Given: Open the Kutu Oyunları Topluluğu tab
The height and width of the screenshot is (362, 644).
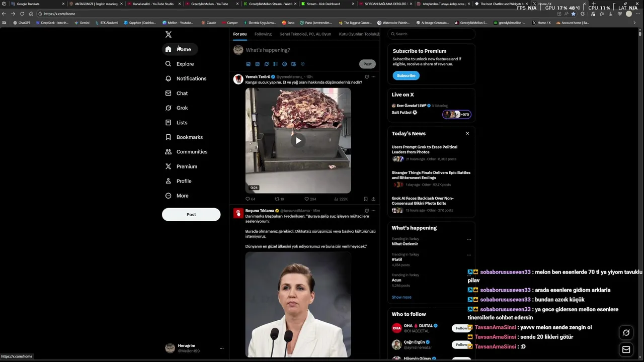Looking at the screenshot, I should (359, 34).
